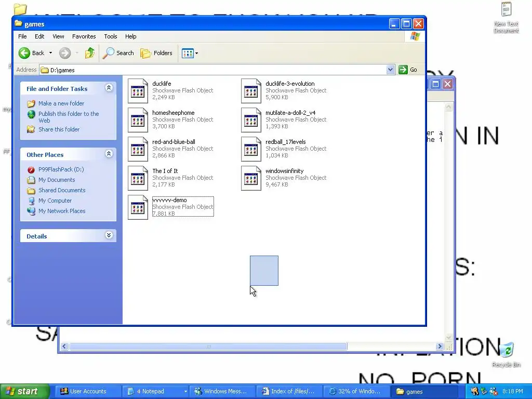The height and width of the screenshot is (399, 532).
Task: Click the P99FlashPack drive icon
Action: click(x=31, y=169)
